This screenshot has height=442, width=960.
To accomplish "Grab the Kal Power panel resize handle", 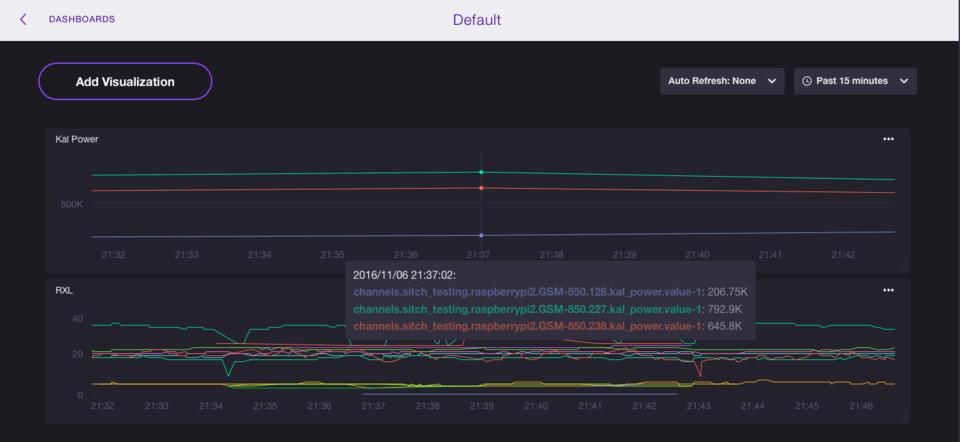I will [904, 266].
